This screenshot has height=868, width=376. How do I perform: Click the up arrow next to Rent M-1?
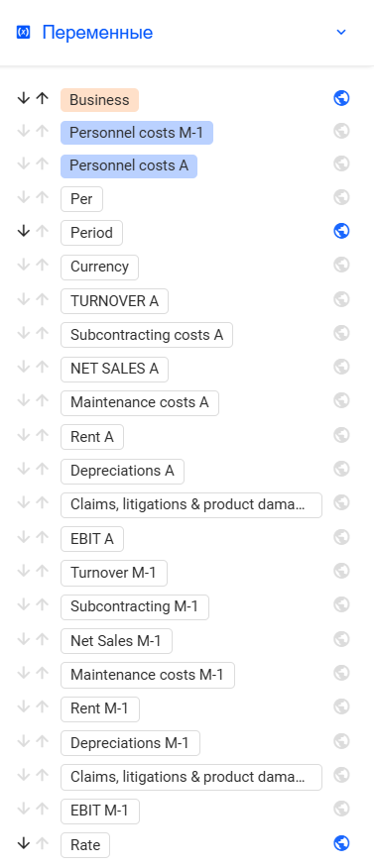pyautogui.click(x=42, y=706)
